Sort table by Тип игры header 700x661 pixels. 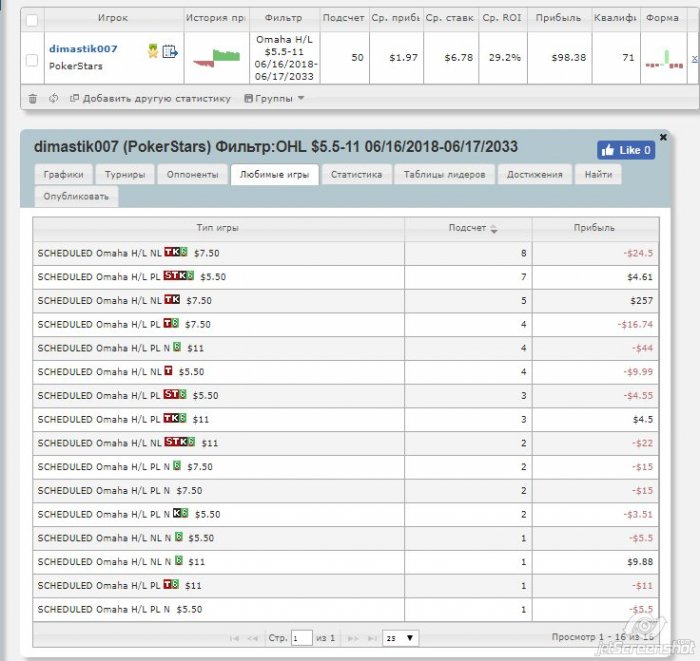pos(218,228)
